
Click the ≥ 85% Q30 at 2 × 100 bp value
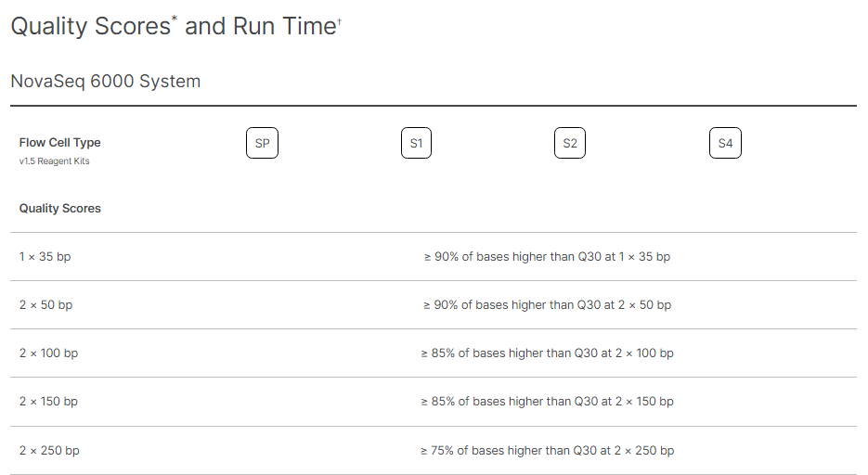click(x=547, y=353)
